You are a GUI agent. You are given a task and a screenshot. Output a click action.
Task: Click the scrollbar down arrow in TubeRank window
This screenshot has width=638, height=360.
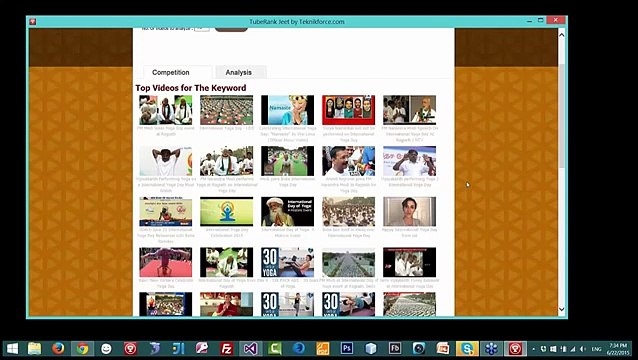point(562,310)
